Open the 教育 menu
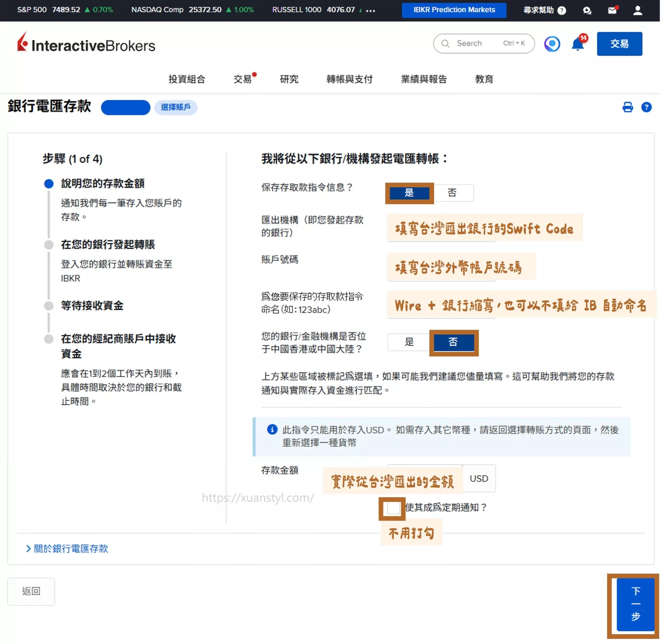Screen dimensions: 661x644 [484, 79]
